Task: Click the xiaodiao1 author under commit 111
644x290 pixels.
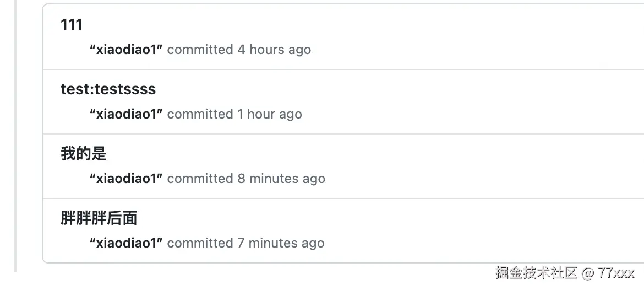Action: (x=126, y=50)
